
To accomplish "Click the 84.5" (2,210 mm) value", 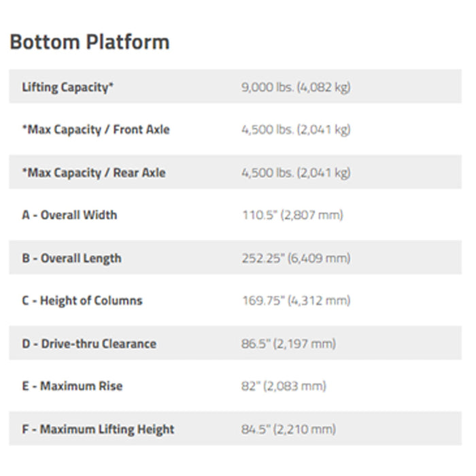I will (289, 430).
